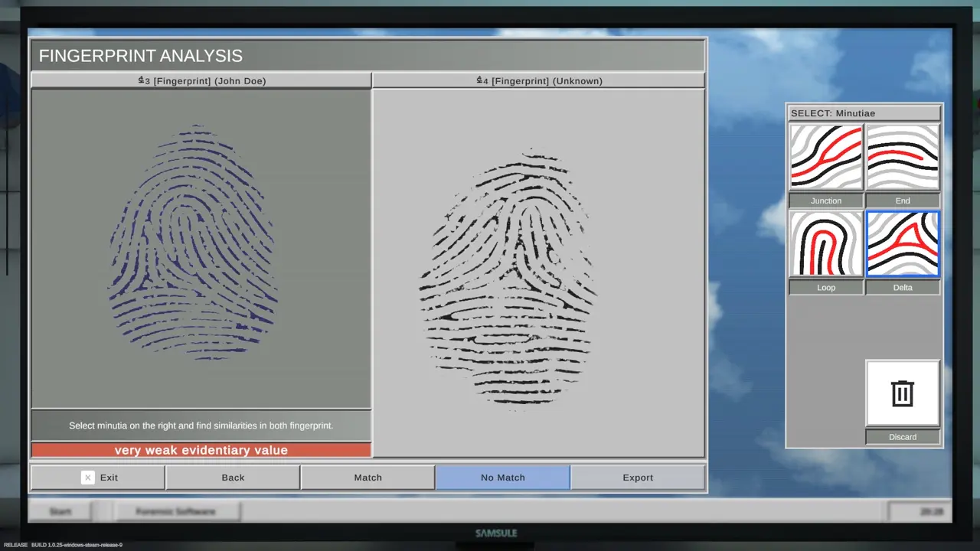Click the John Doe fingerprint image
The height and width of the screenshot is (551, 980).
194,241
